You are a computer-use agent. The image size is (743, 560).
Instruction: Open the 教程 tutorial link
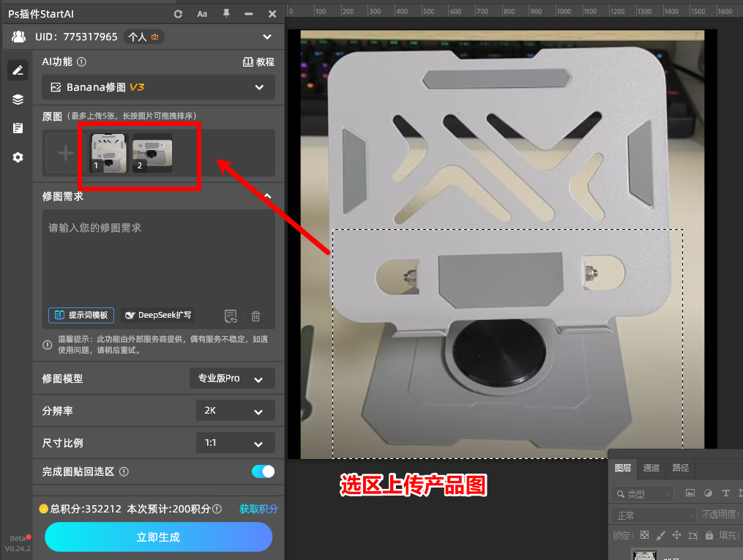[x=258, y=61]
